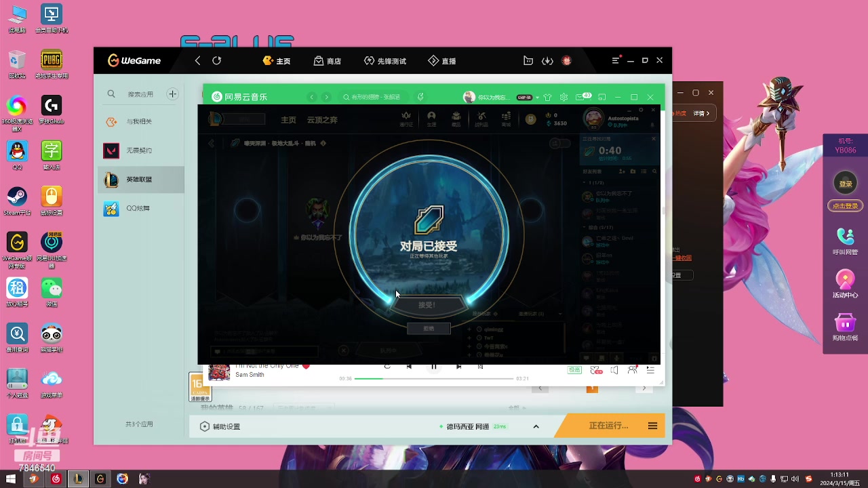Screen dimensions: 868x488
Task: Open 购物点餐 on right panel
Action: tap(846, 327)
